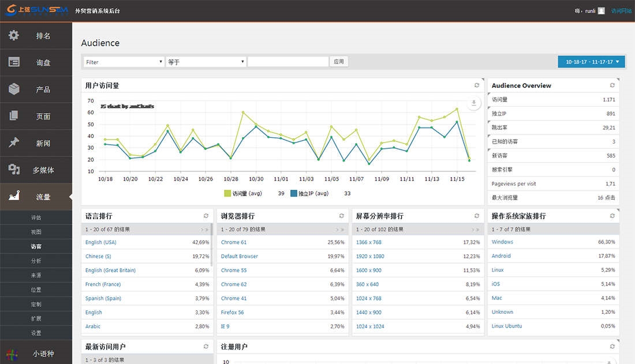The width and height of the screenshot is (635, 364).
Task: Download the visitor chart via export icon
Action: click(473, 103)
